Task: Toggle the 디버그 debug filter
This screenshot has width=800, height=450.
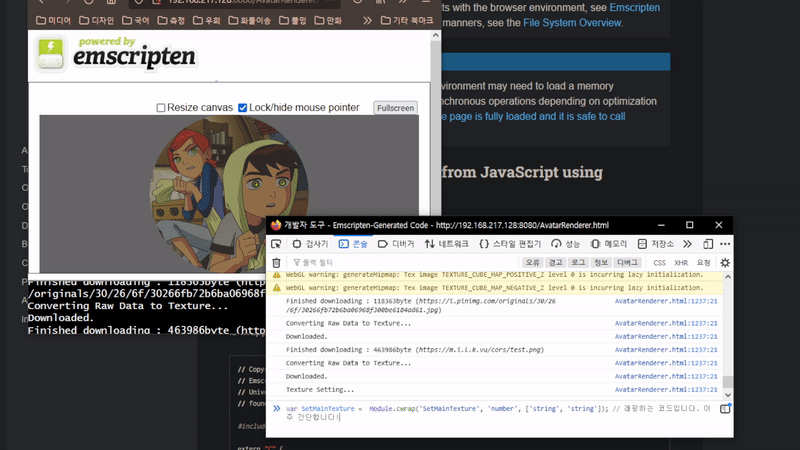Action: [627, 262]
